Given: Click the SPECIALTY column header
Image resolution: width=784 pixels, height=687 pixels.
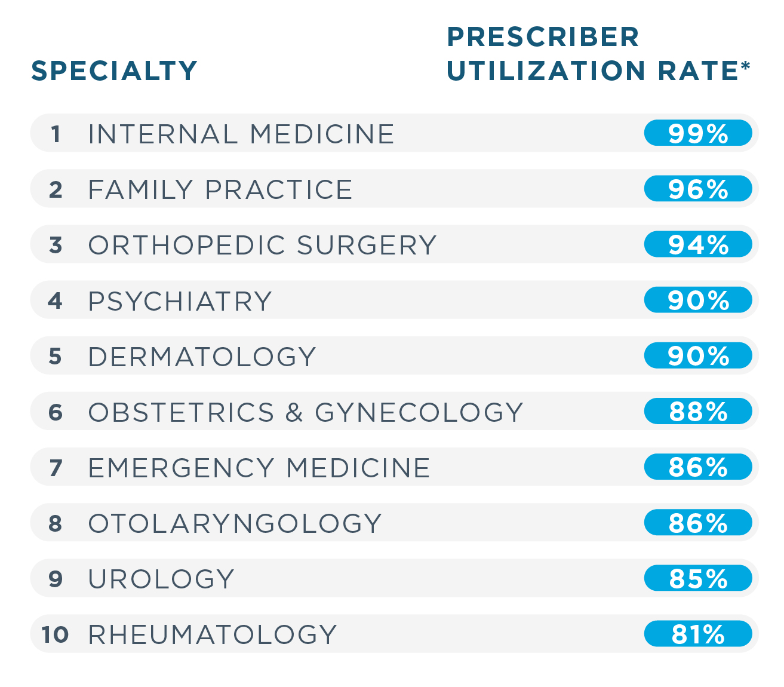Looking at the screenshot, I should coord(114,71).
